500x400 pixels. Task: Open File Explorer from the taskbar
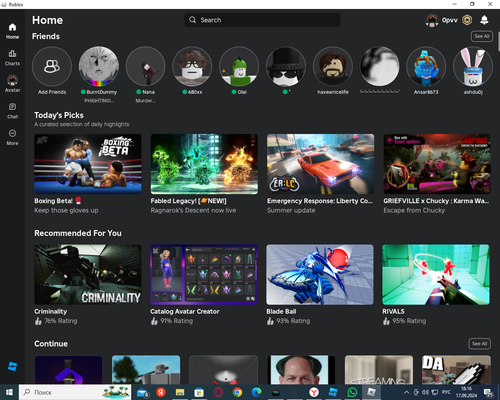(x=180, y=392)
